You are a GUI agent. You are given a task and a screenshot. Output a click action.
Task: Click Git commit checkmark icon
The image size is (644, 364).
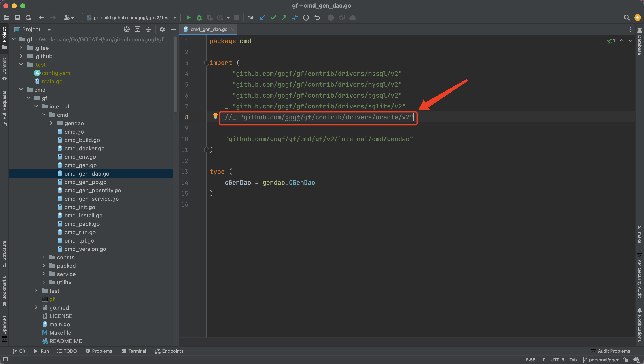point(273,18)
